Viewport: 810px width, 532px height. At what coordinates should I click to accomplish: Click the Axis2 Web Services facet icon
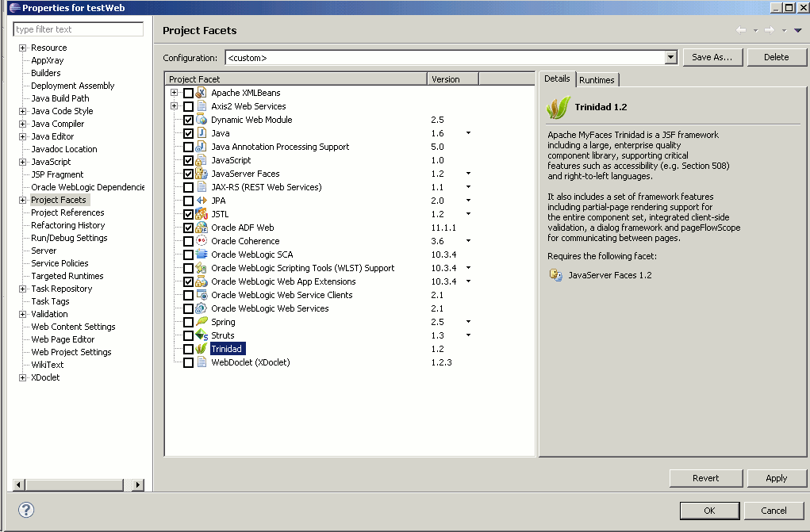(x=202, y=106)
